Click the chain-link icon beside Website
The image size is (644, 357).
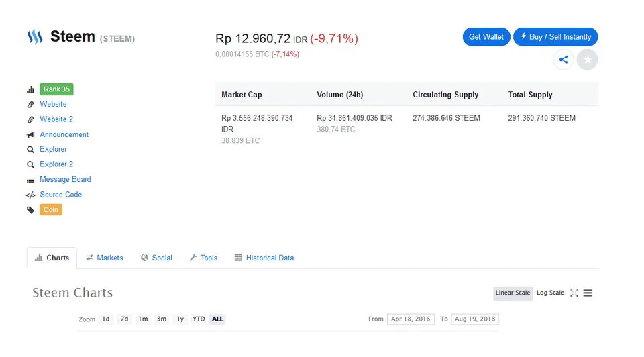tap(30, 104)
